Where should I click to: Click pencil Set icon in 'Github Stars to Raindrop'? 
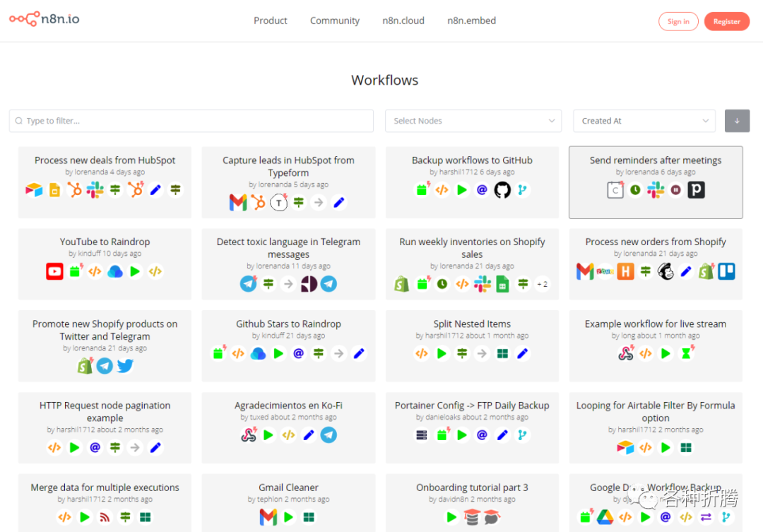[359, 353]
